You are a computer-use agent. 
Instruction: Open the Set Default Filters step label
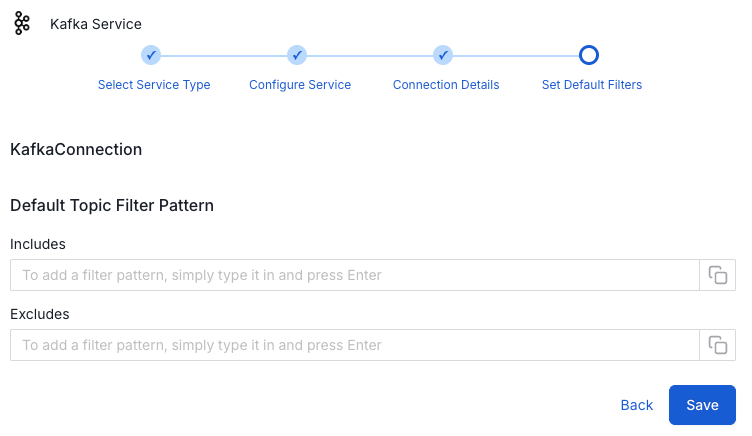tap(592, 85)
